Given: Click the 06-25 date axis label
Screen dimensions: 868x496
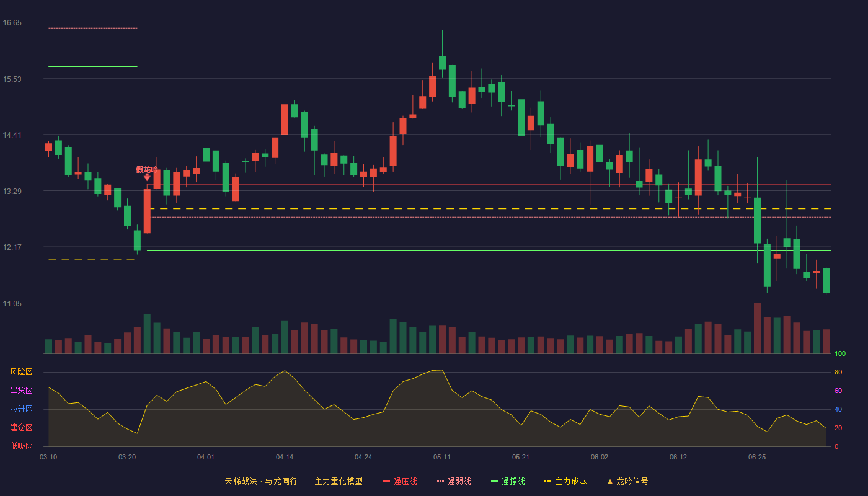Looking at the screenshot, I should pos(757,457).
